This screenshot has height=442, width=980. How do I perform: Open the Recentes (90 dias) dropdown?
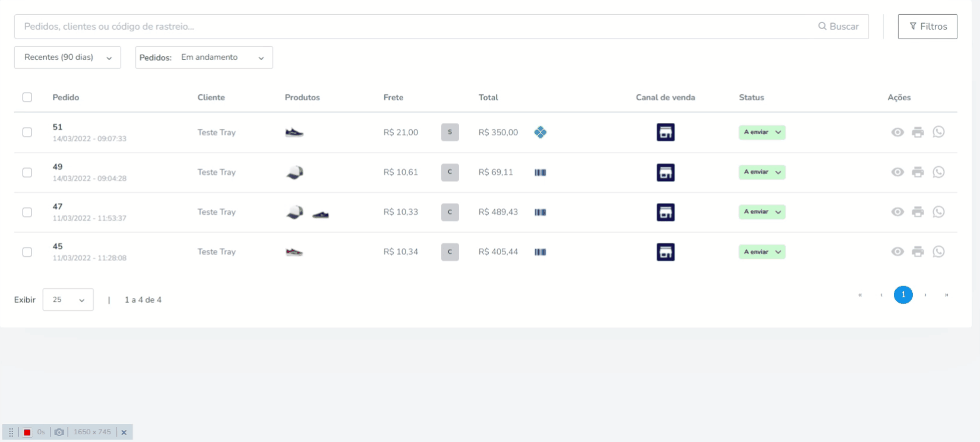pyautogui.click(x=68, y=58)
